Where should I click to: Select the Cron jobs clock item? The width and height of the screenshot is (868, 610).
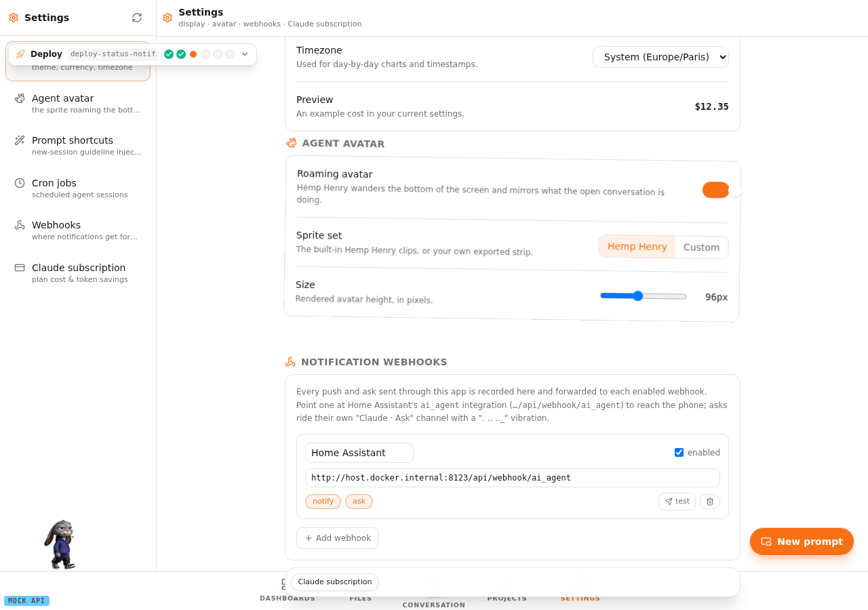tap(78, 188)
